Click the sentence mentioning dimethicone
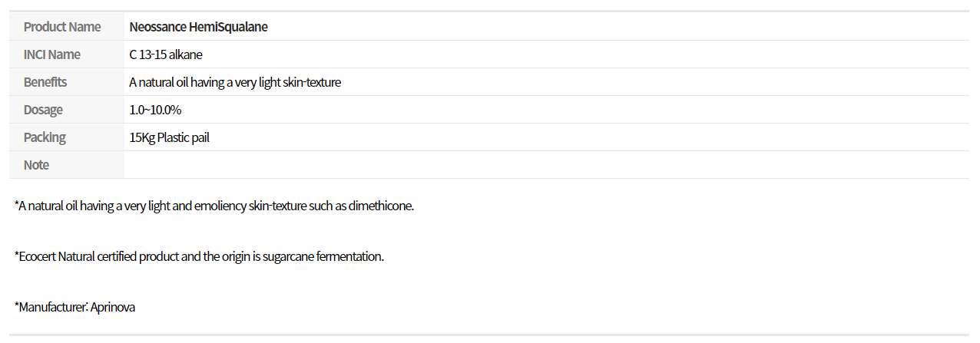The image size is (980, 343). point(214,206)
